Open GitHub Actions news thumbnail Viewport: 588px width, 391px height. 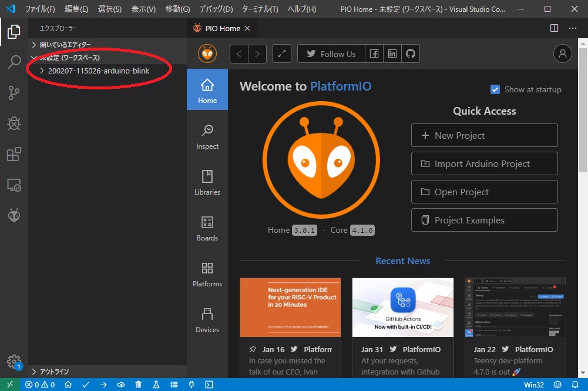coord(403,308)
